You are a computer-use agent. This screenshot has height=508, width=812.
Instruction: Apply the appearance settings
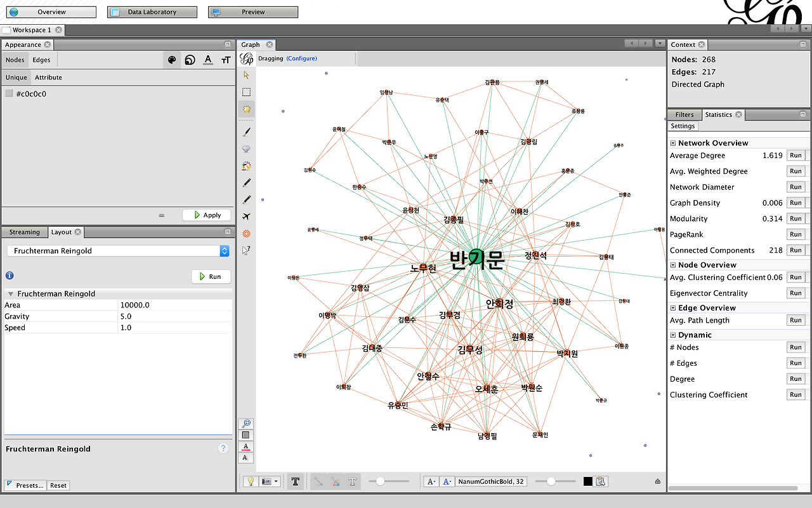click(x=207, y=215)
